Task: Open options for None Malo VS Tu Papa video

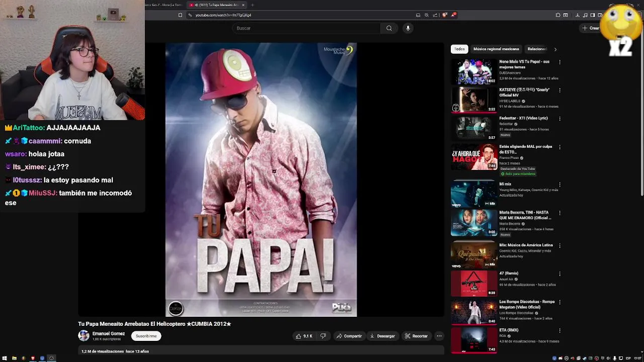Action: (x=559, y=62)
